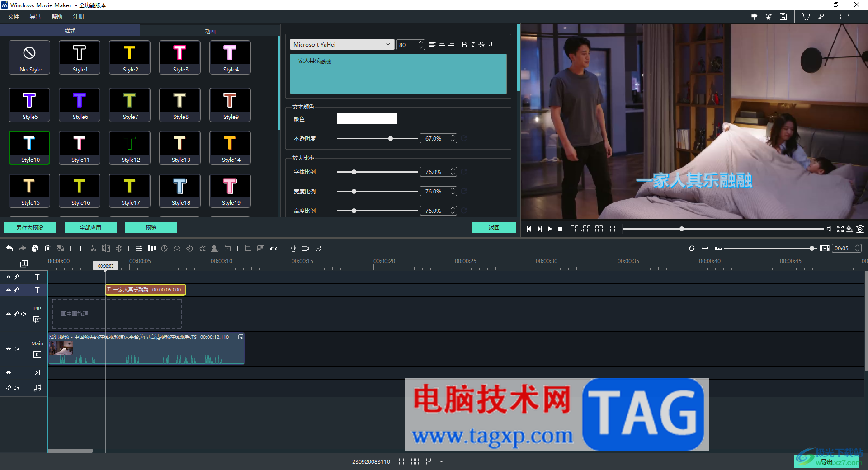Toggle bold text formatting
Screen dimensions: 868x470
point(464,45)
